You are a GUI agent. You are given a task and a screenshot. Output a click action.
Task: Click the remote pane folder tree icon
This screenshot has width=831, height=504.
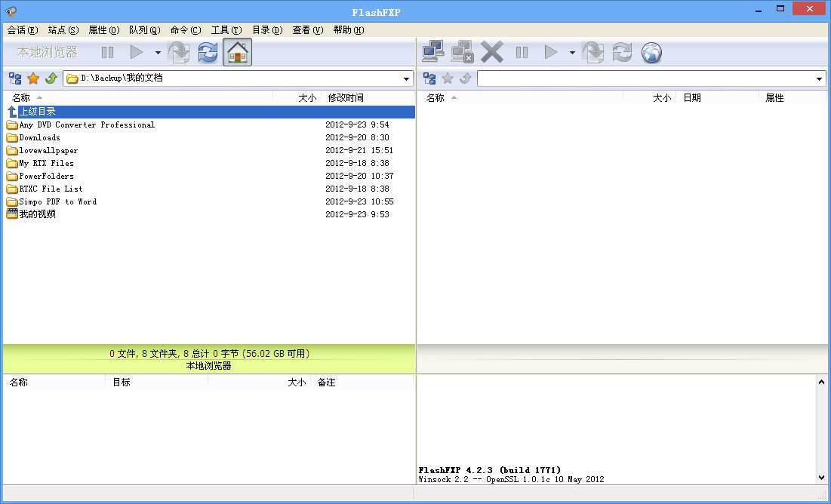point(429,78)
